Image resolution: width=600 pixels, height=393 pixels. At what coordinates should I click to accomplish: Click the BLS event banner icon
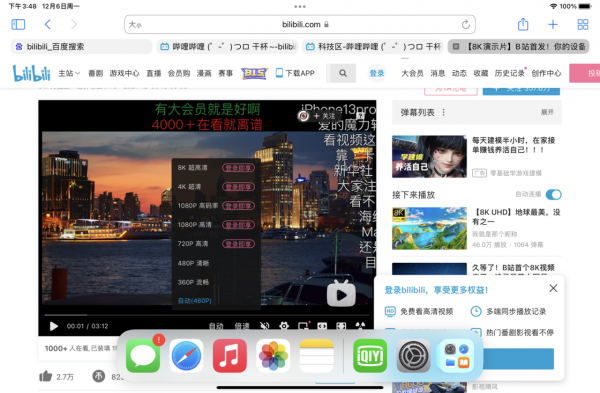(254, 73)
